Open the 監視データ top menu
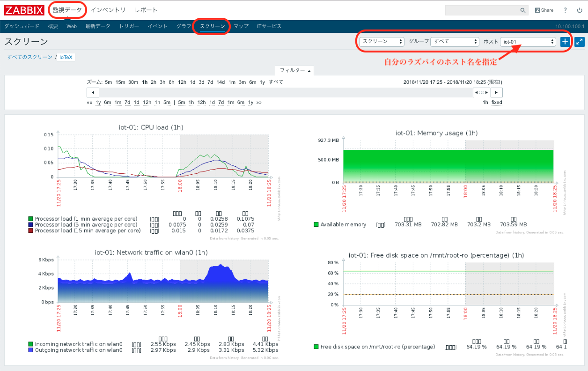The height and width of the screenshot is (371, 588). (67, 10)
